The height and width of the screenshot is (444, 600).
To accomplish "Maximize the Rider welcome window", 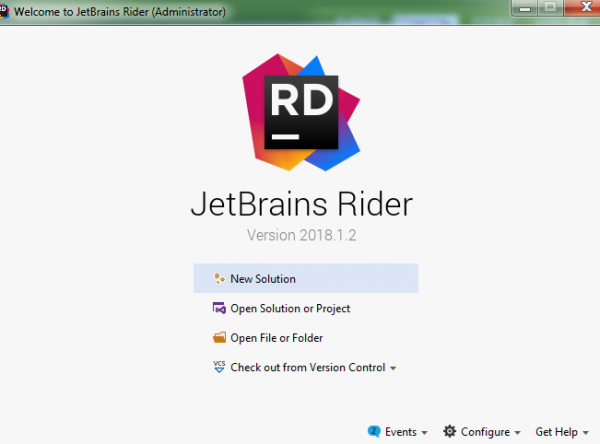I will [x=550, y=8].
